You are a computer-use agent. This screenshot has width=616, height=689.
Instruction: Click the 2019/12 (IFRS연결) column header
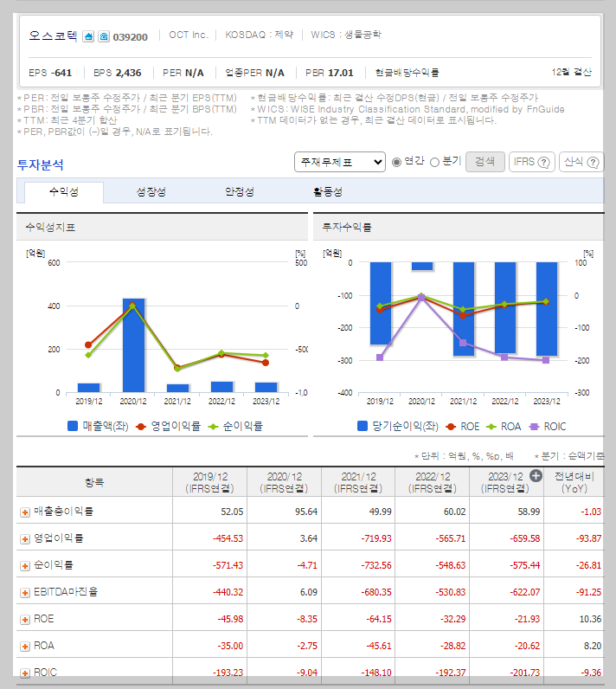pos(210,482)
